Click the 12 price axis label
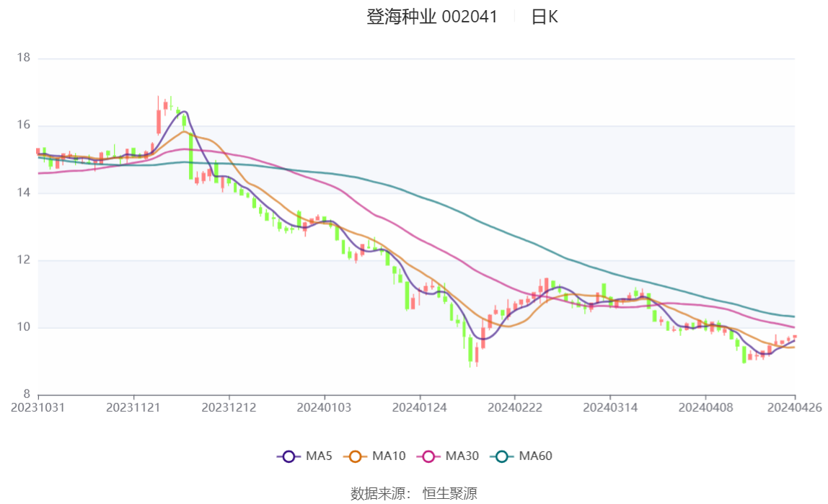This screenshot has width=828, height=504. coord(23,260)
